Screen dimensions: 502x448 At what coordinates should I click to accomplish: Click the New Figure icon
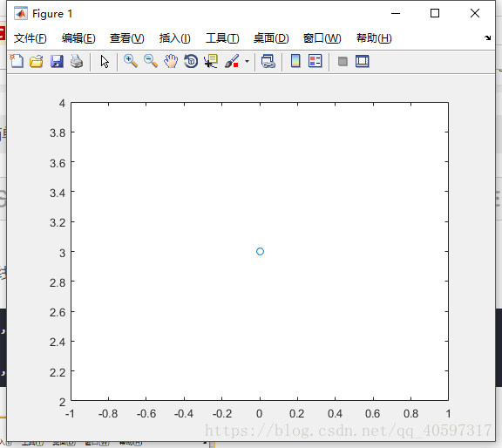coord(17,61)
